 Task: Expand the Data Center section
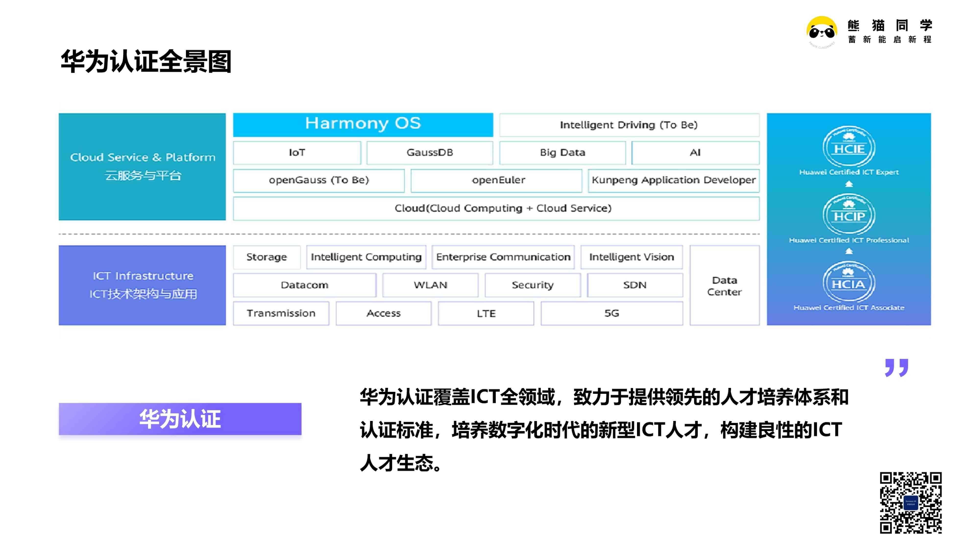pos(720,286)
